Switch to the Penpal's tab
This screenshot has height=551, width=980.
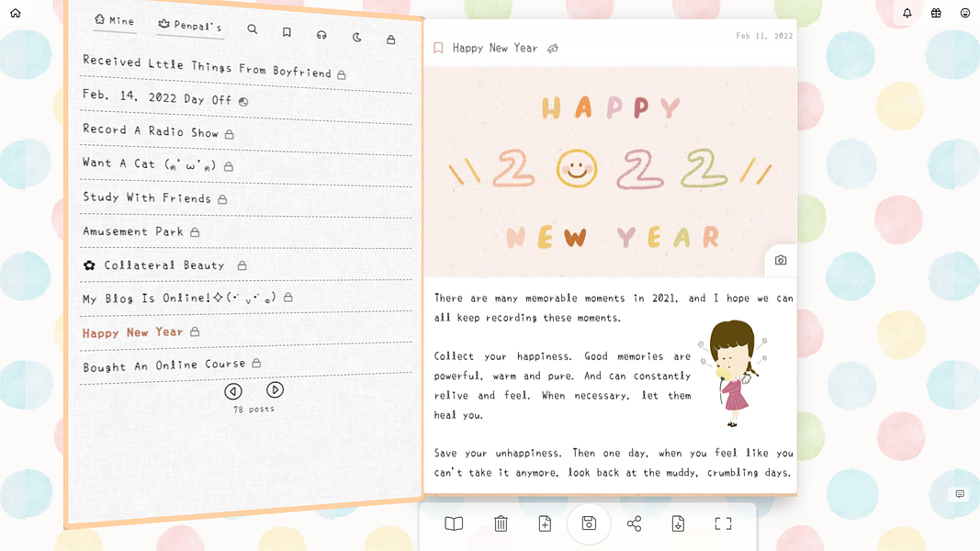coord(190,25)
